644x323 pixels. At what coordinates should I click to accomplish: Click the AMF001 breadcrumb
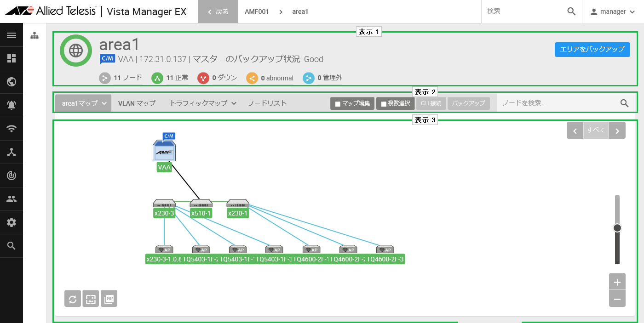[257, 11]
